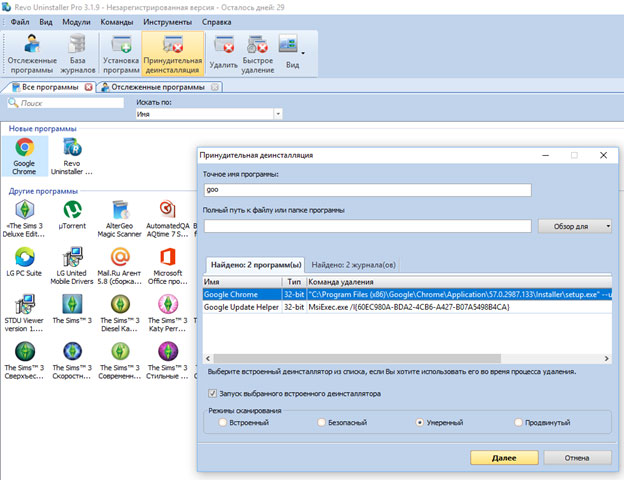
Task: Choose Встроенный scan mode
Action: 223,422
